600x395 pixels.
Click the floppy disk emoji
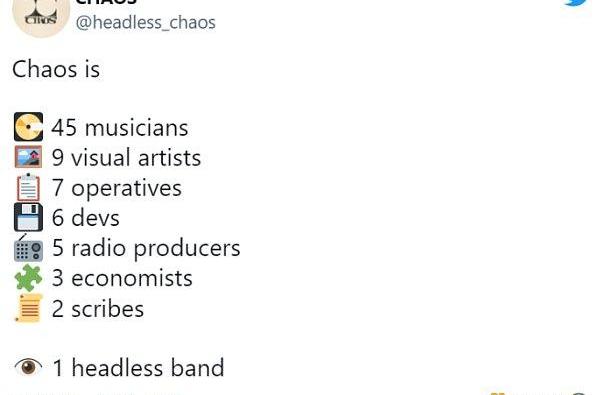[x=28, y=217]
